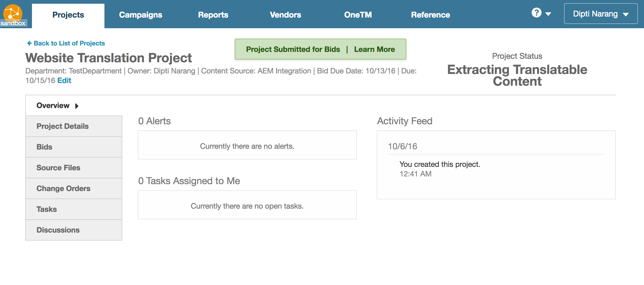Click Back to List of Projects
The width and height of the screenshot is (644, 285).
point(69,43)
